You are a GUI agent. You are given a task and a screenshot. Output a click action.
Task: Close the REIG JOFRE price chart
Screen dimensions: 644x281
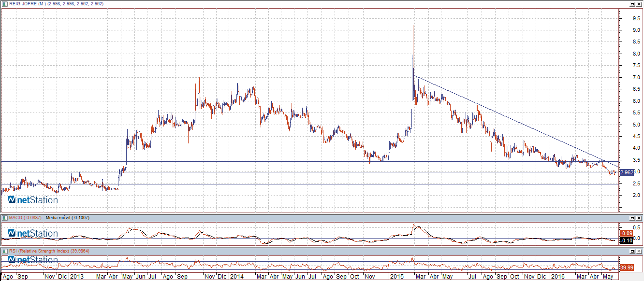coord(639,4)
